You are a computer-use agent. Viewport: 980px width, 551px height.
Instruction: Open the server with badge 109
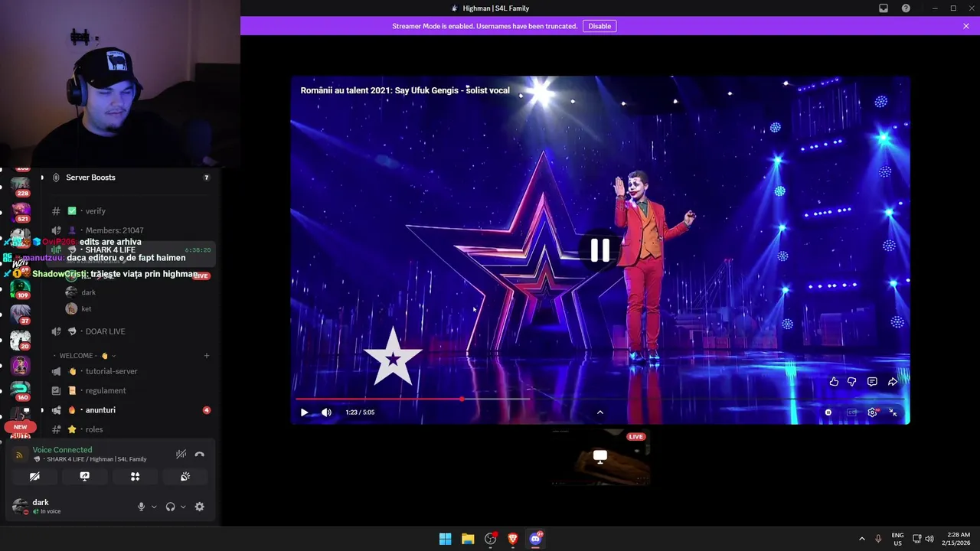[x=21, y=289]
